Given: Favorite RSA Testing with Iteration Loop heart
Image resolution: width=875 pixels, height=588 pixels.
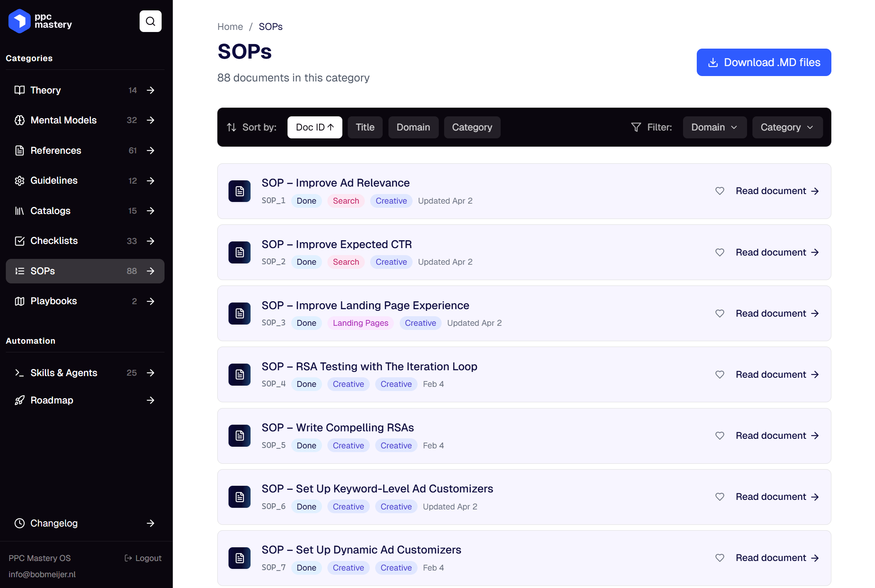Looking at the screenshot, I should point(720,374).
